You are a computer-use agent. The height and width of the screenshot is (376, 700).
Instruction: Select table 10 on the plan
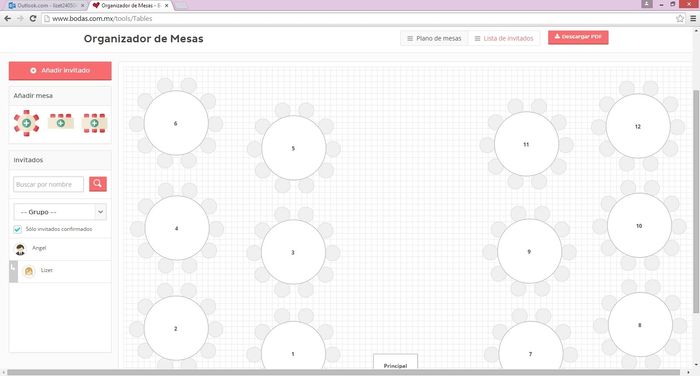pyautogui.click(x=639, y=226)
